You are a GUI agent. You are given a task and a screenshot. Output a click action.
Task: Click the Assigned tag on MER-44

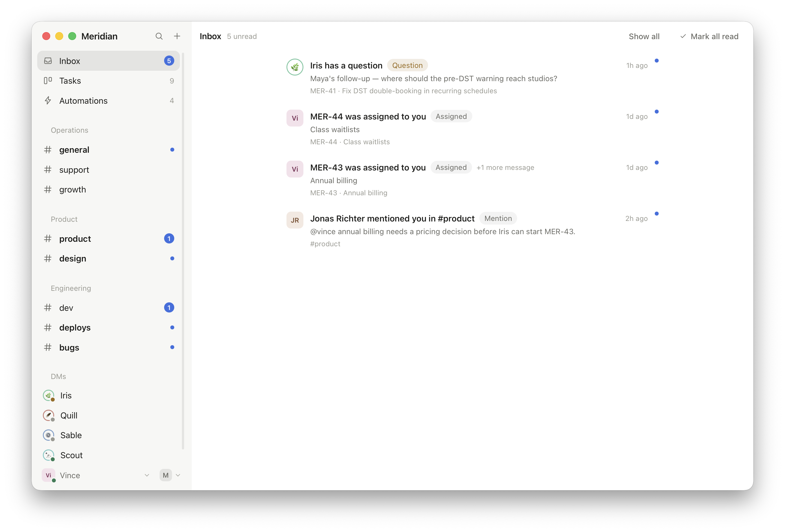(451, 116)
